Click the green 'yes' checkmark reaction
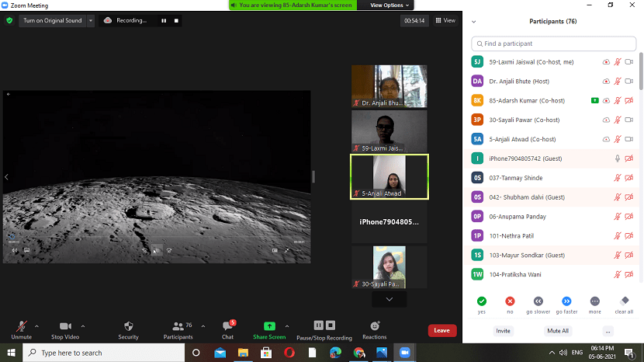Viewport: 644px width, 362px height. tap(482, 301)
